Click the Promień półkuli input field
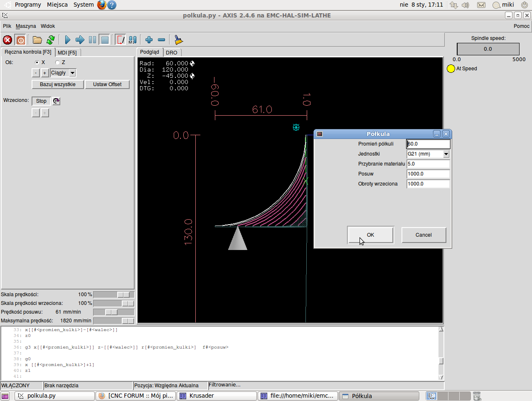Screen dimensions: 532x401 (x=428, y=144)
